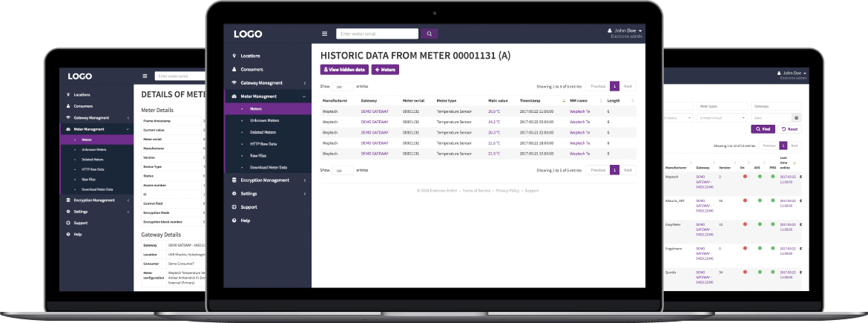Click the EasyMeter manufacturer cell, right window
Screen dimensions: 868x323
[673, 224]
